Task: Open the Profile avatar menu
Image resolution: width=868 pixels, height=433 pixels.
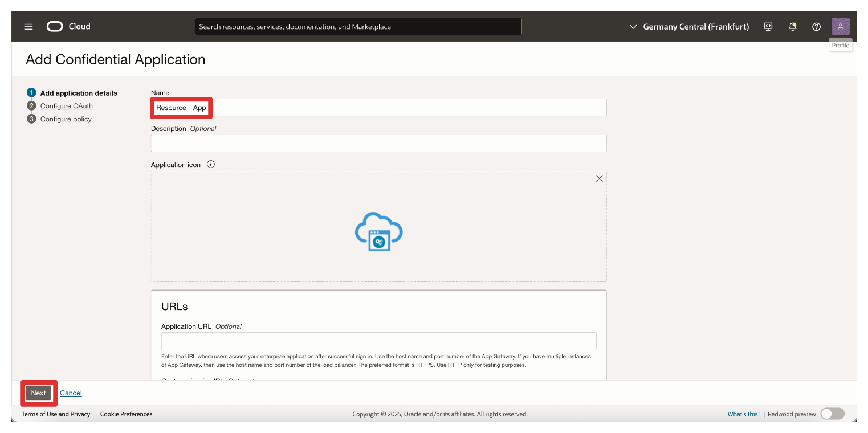Action: (840, 27)
